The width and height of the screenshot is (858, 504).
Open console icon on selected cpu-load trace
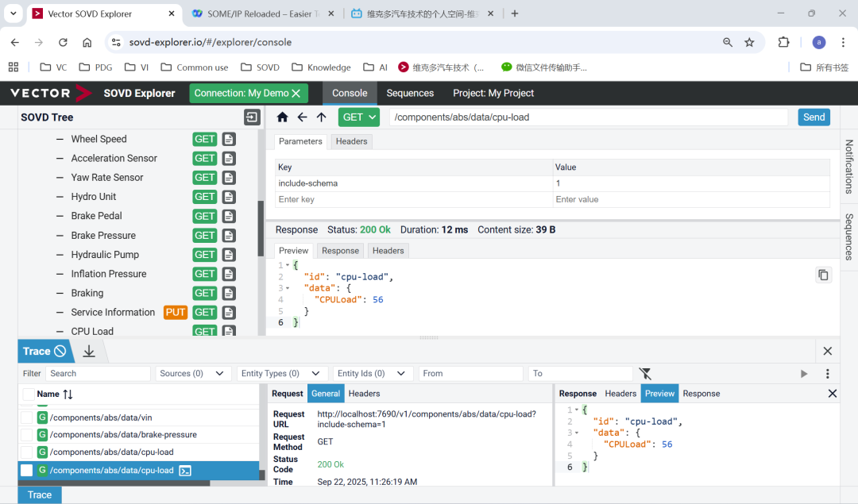click(x=185, y=471)
